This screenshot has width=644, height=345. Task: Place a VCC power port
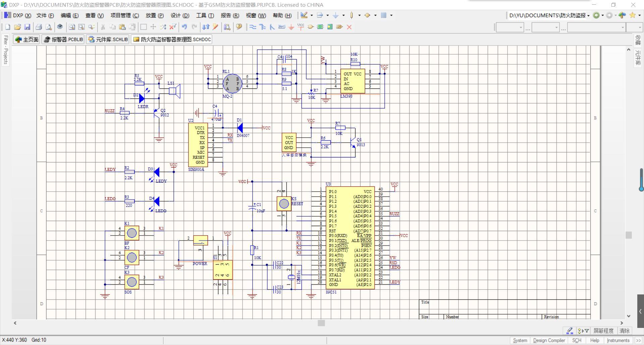coord(301,27)
